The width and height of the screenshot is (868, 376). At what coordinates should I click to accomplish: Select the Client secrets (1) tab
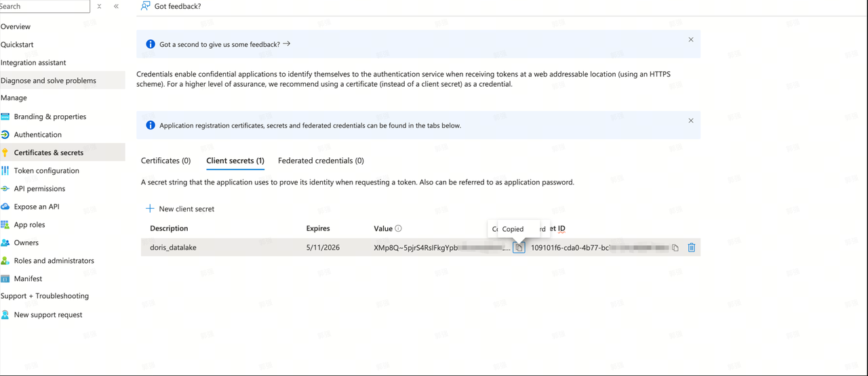(x=235, y=161)
